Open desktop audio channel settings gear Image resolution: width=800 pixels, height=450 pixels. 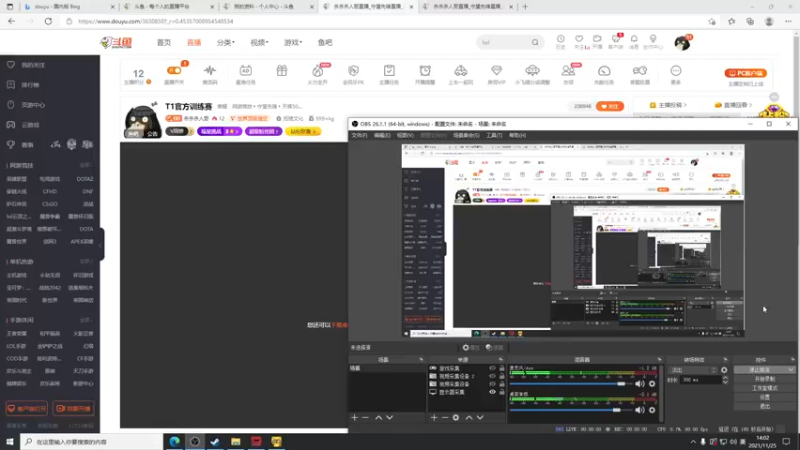[x=652, y=410]
